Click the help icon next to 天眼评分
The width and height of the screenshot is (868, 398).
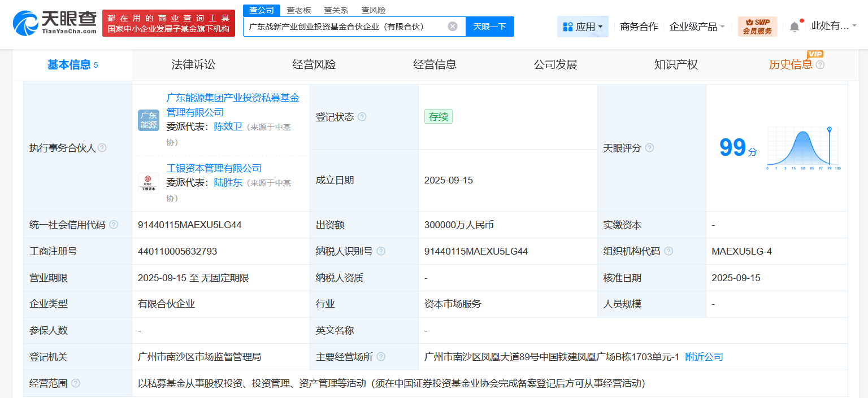click(649, 148)
